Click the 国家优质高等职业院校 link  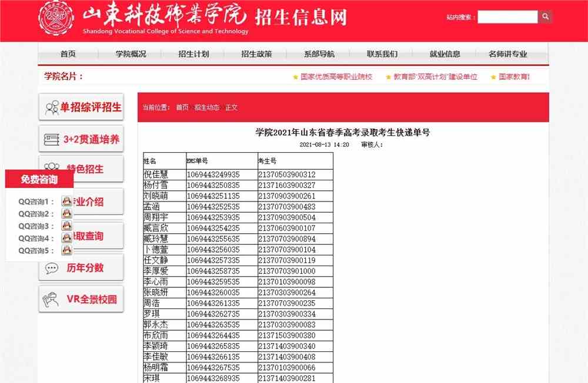pos(336,77)
